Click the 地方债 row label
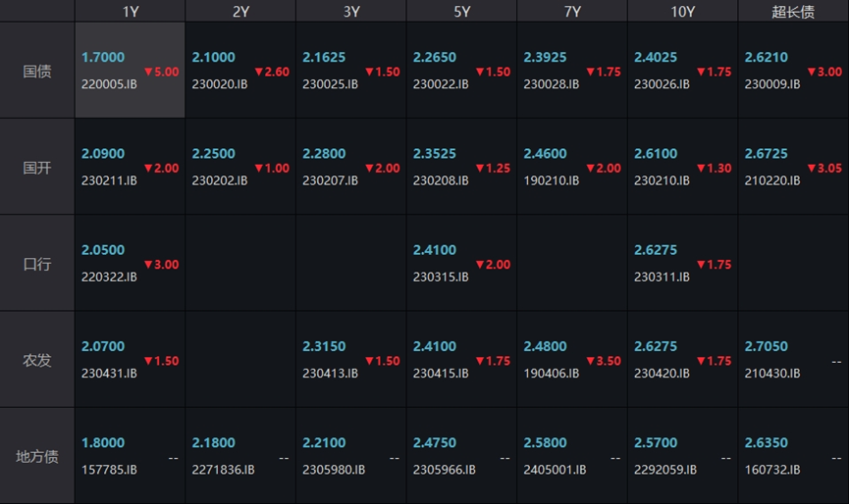849x504 pixels. click(37, 456)
